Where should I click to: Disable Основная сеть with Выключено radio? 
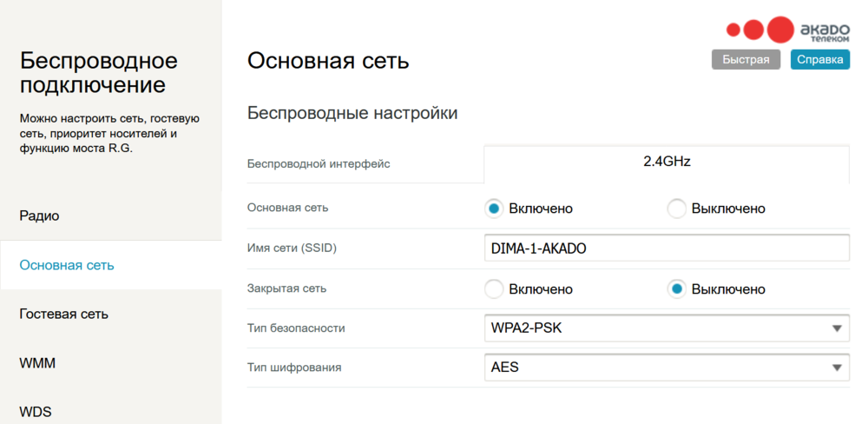point(677,209)
